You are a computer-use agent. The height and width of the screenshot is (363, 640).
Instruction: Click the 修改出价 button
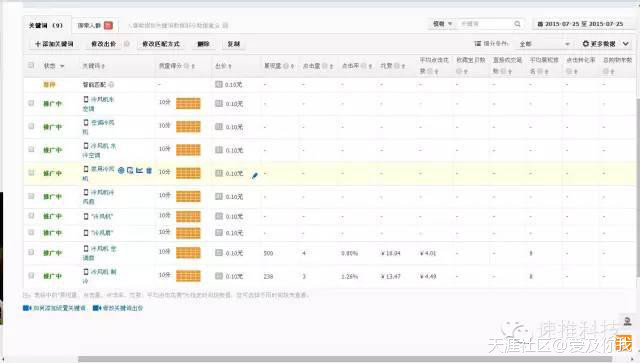point(104,44)
